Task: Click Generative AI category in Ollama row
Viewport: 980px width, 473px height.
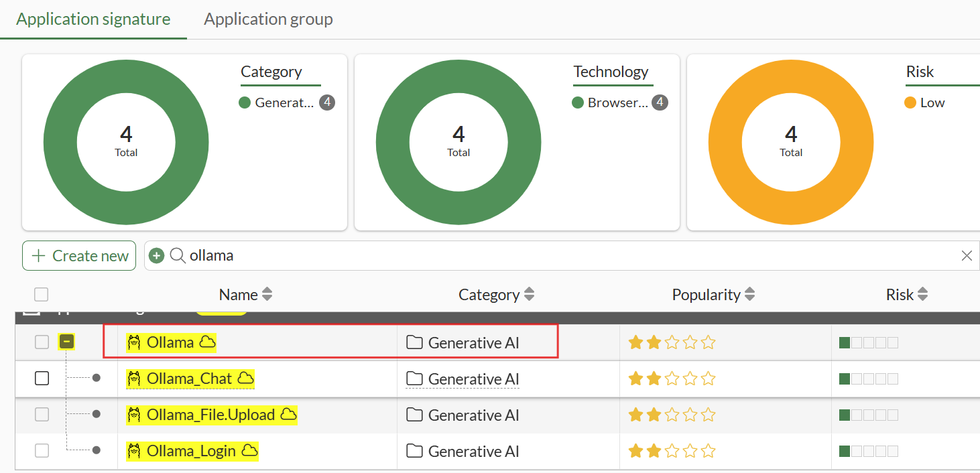Action: [x=473, y=342]
